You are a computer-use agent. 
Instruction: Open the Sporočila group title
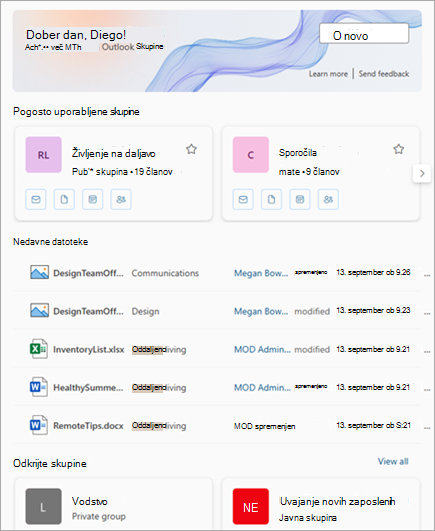[x=298, y=153]
